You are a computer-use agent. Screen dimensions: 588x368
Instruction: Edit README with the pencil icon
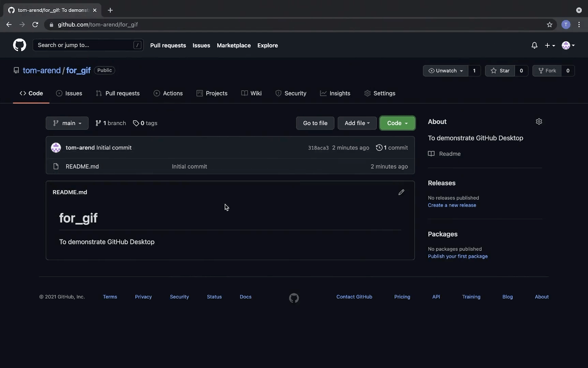click(x=401, y=192)
